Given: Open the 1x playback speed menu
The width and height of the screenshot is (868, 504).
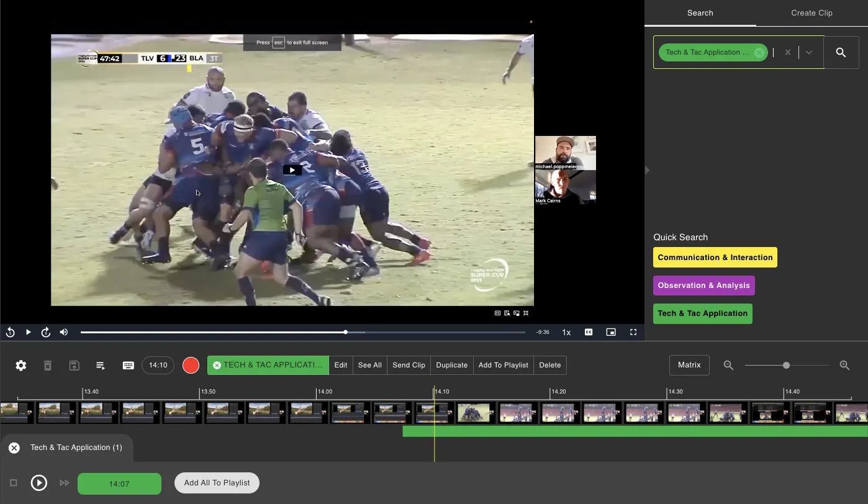Looking at the screenshot, I should click(566, 332).
